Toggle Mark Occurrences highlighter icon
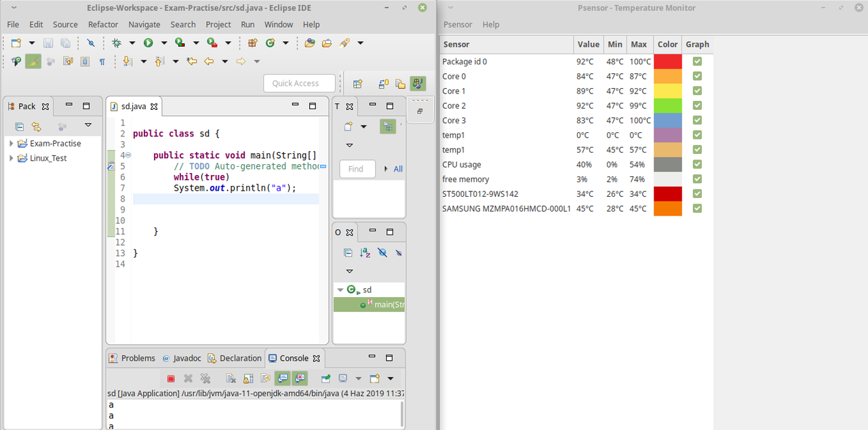 pos(33,61)
